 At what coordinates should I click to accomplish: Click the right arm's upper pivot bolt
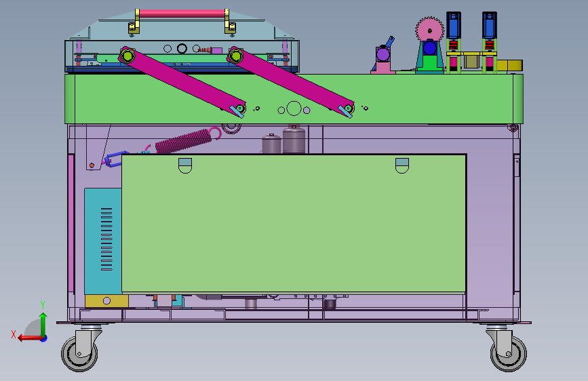[x=236, y=57]
